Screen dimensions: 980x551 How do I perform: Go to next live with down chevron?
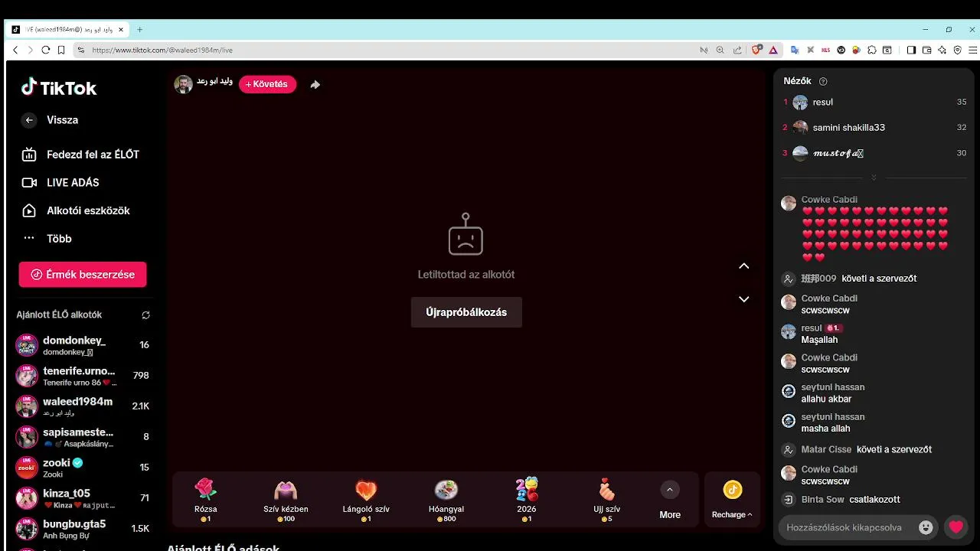(x=743, y=299)
